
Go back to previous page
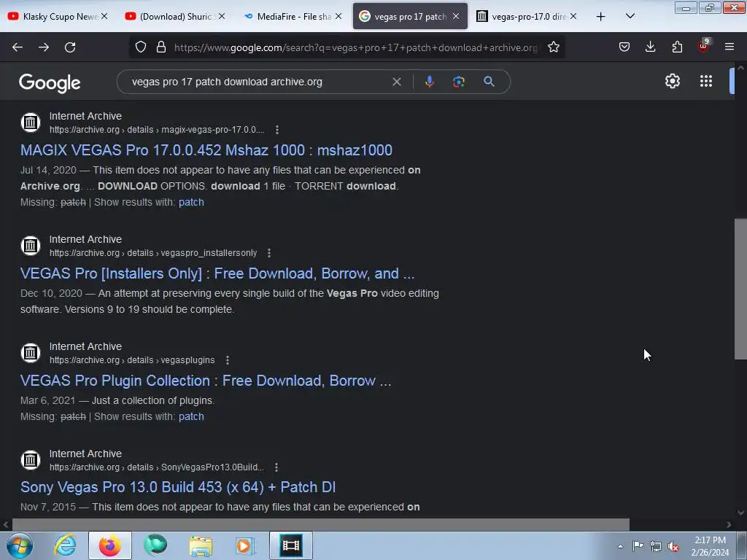18,47
